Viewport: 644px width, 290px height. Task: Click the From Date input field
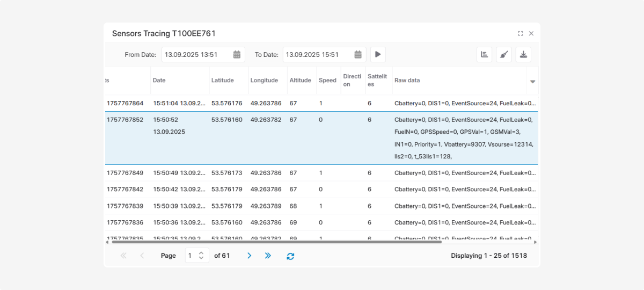click(197, 54)
